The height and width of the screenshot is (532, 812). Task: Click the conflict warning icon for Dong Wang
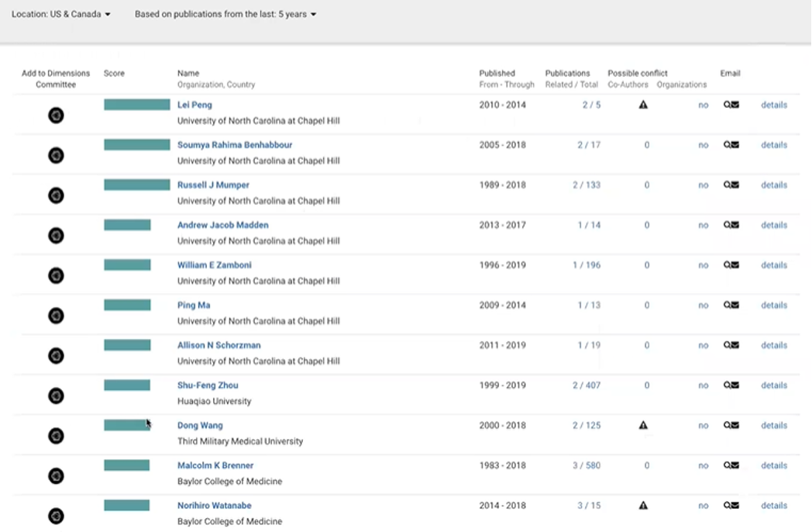coord(643,425)
